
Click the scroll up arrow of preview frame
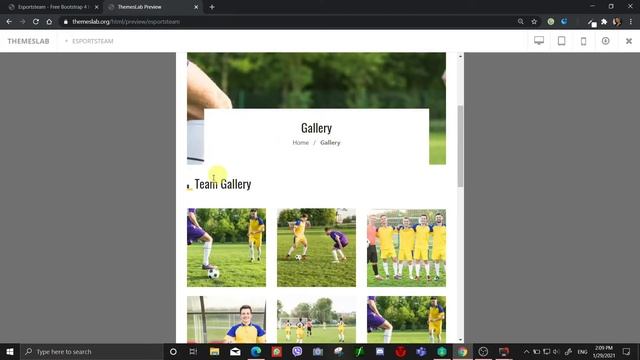pos(460,56)
